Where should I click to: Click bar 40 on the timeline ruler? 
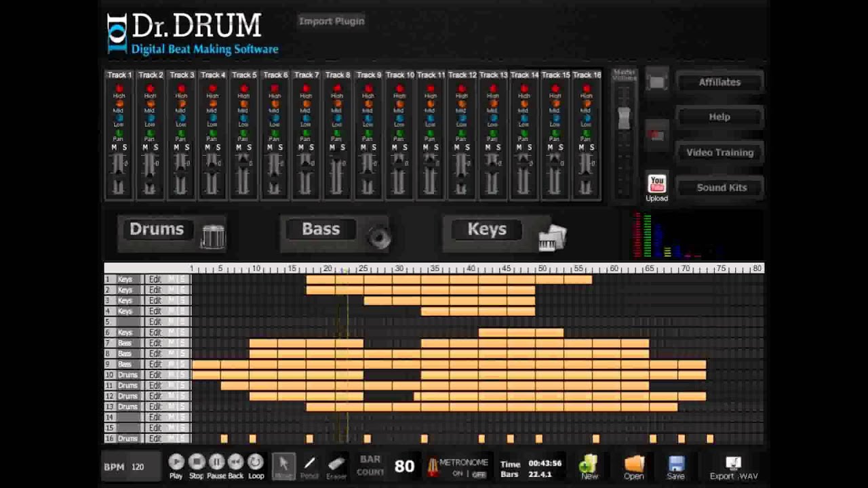tap(471, 268)
